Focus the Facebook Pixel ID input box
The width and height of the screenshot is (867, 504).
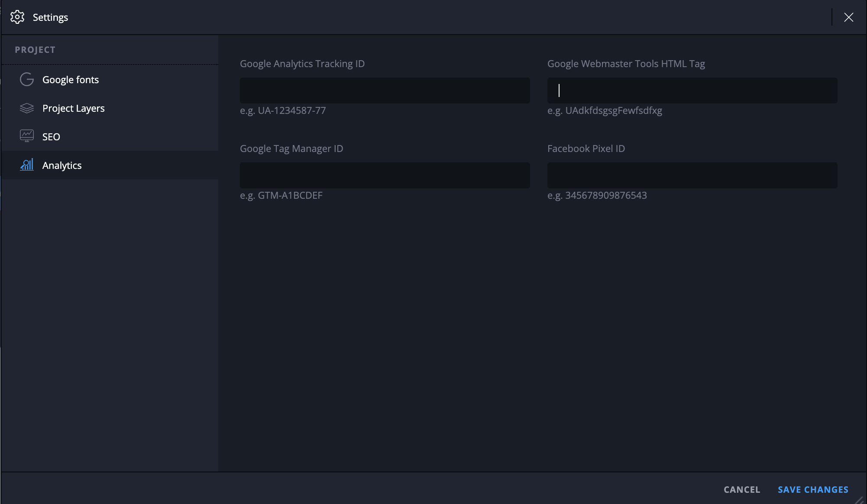692,175
